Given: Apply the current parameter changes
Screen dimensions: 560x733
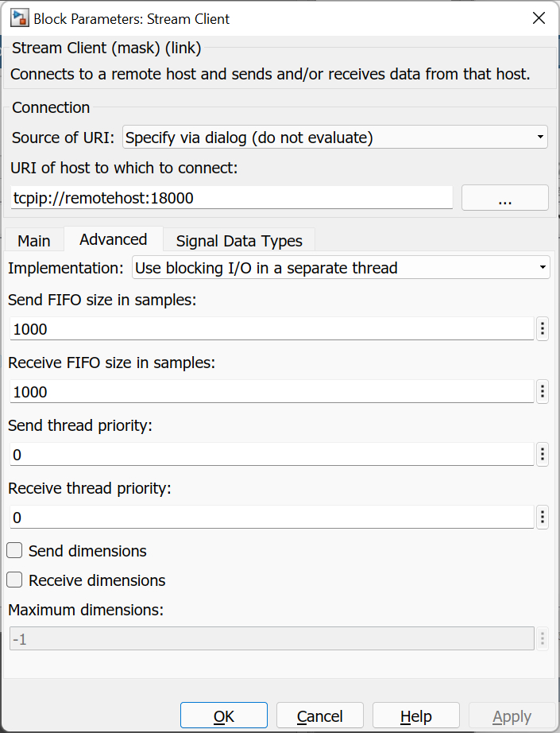Looking at the screenshot, I should (x=512, y=715).
